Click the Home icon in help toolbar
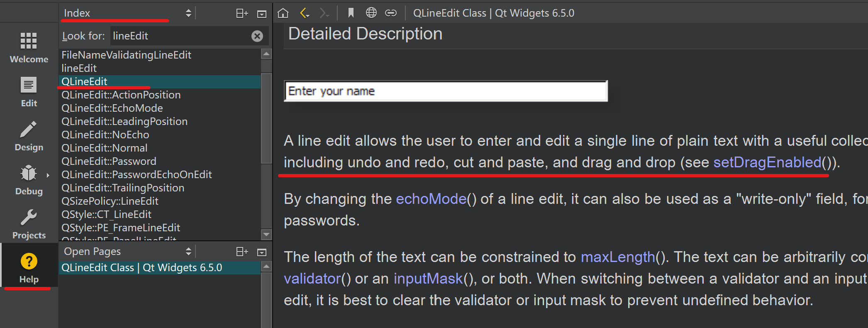 (283, 13)
